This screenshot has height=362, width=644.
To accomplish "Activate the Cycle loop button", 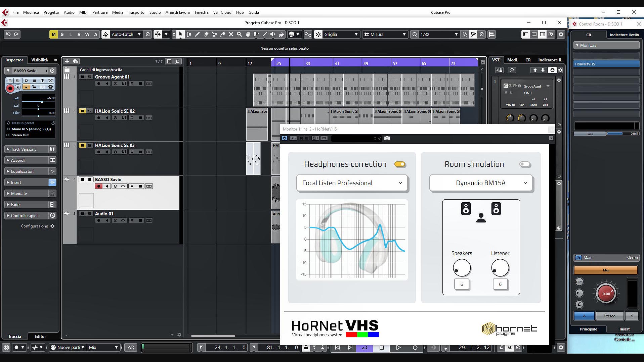I will coord(364,348).
